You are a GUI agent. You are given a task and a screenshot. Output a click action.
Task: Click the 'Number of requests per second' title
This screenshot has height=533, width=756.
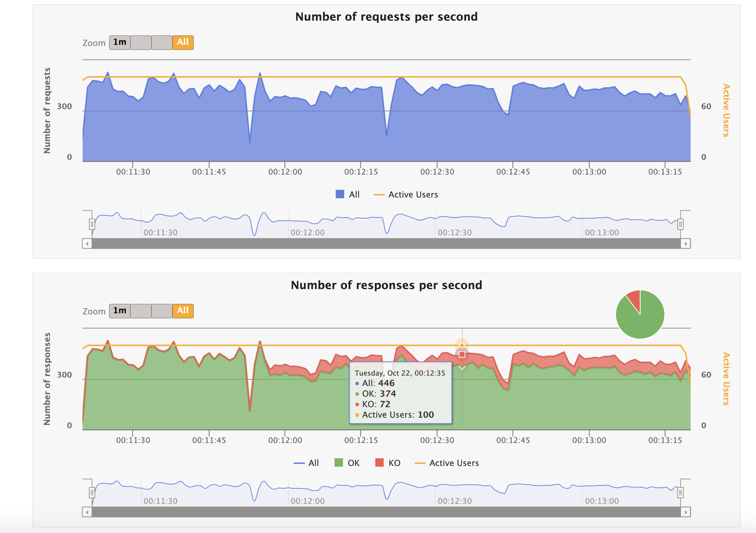coord(387,17)
